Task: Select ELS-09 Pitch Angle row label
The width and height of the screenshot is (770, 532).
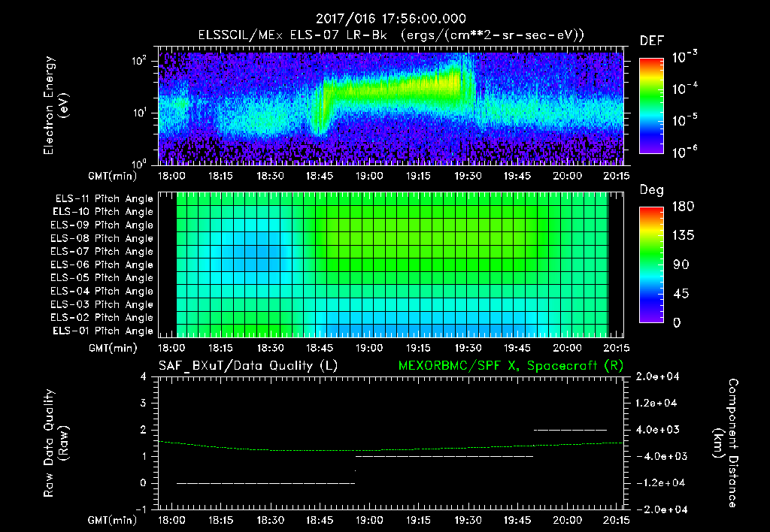Action: coord(102,225)
